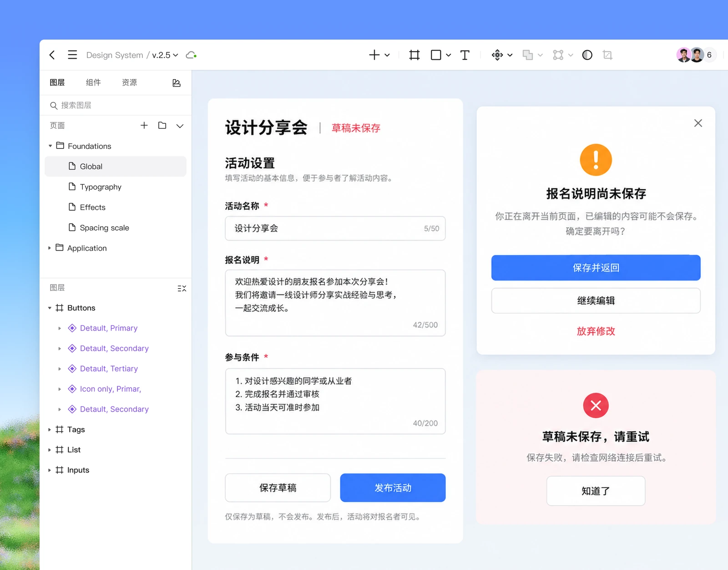Focus the 搜索图层 search field

(116, 106)
